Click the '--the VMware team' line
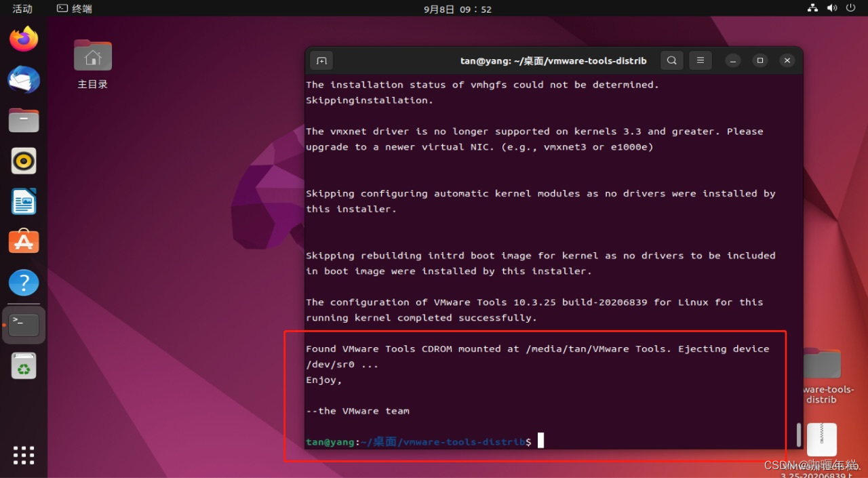Viewport: 868px width, 478px height. coord(357,411)
